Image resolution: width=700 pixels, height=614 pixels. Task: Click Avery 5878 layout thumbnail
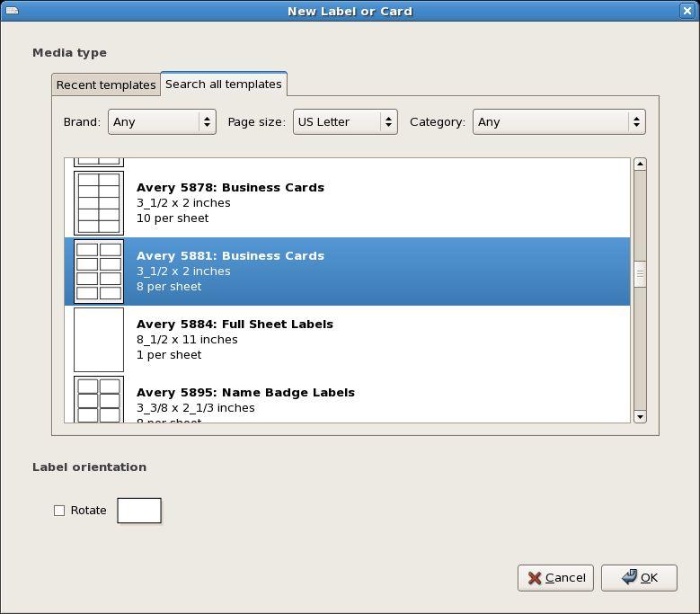point(99,203)
